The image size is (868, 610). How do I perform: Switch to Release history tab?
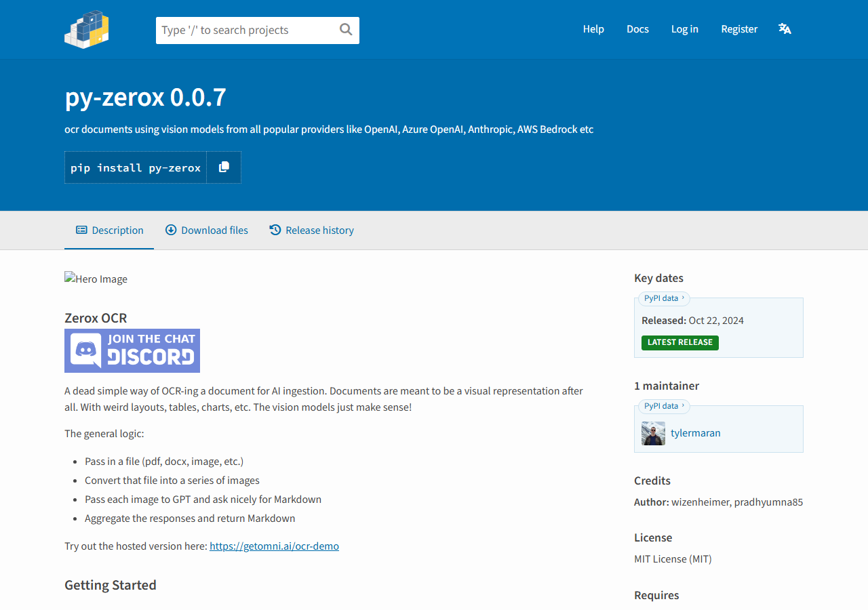(311, 230)
